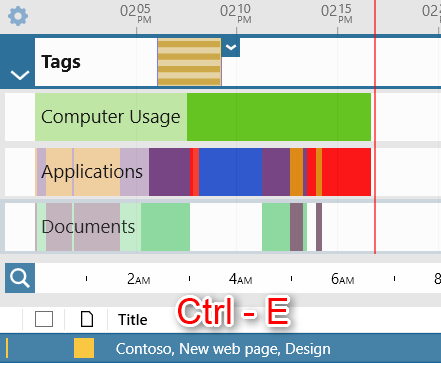The width and height of the screenshot is (441, 387).
Task: Click the large red Applications segment
Action: (x=346, y=172)
